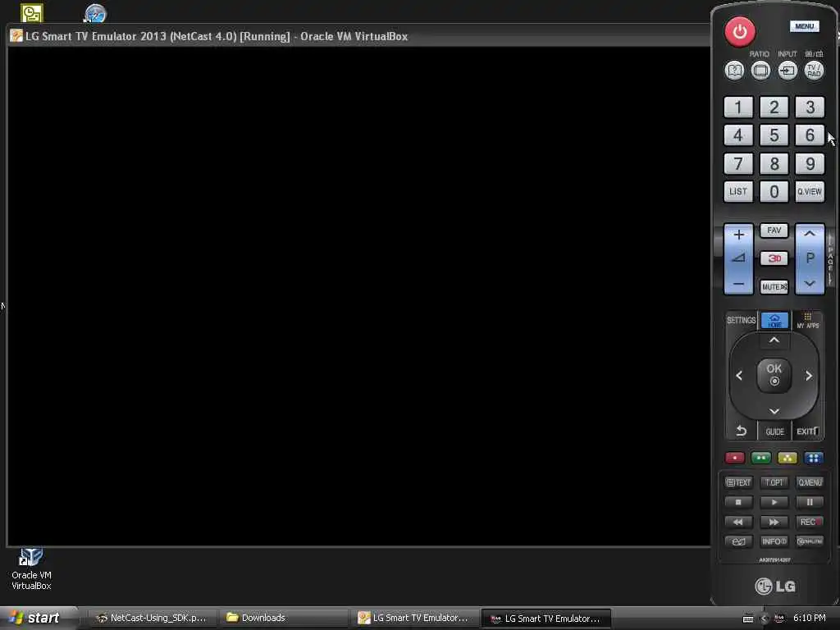Viewport: 840px width, 630px height.
Task: Click the green color key
Action: click(760, 458)
